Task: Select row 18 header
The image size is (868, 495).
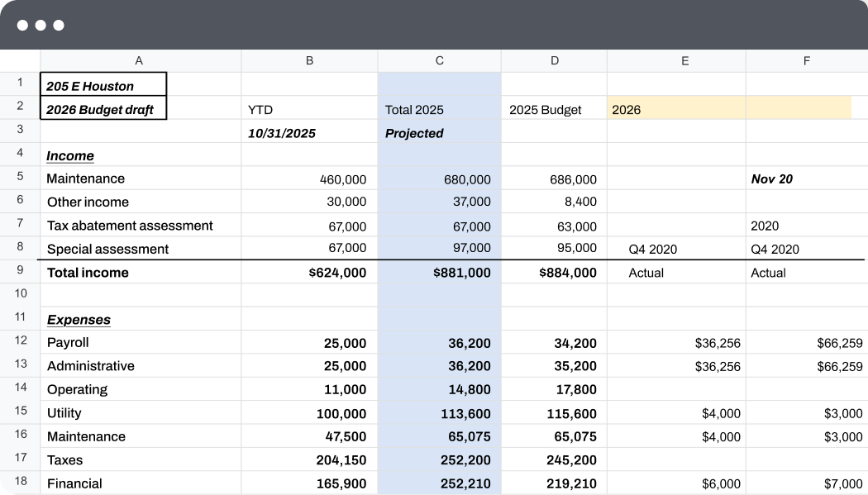Action: [20, 483]
